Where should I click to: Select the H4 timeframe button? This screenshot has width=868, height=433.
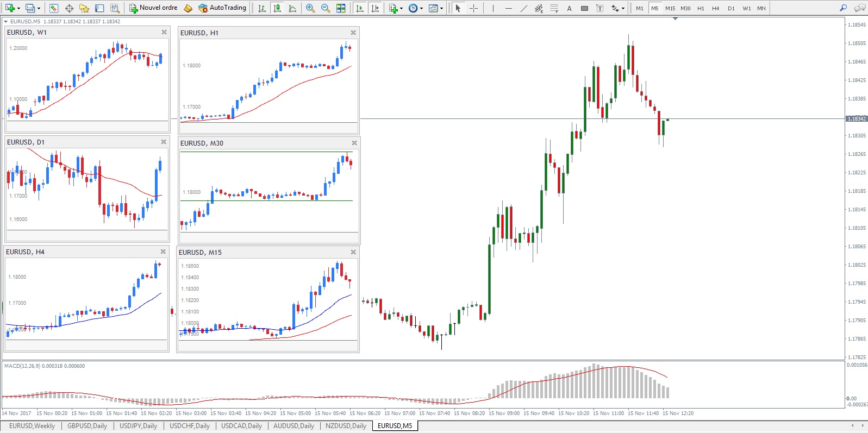pos(716,8)
